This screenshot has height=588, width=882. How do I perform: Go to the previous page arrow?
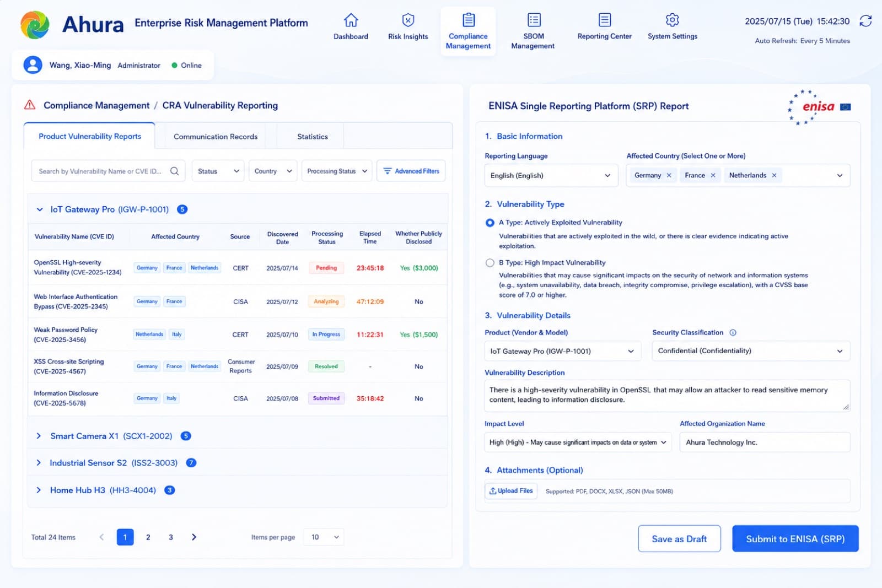tap(101, 537)
